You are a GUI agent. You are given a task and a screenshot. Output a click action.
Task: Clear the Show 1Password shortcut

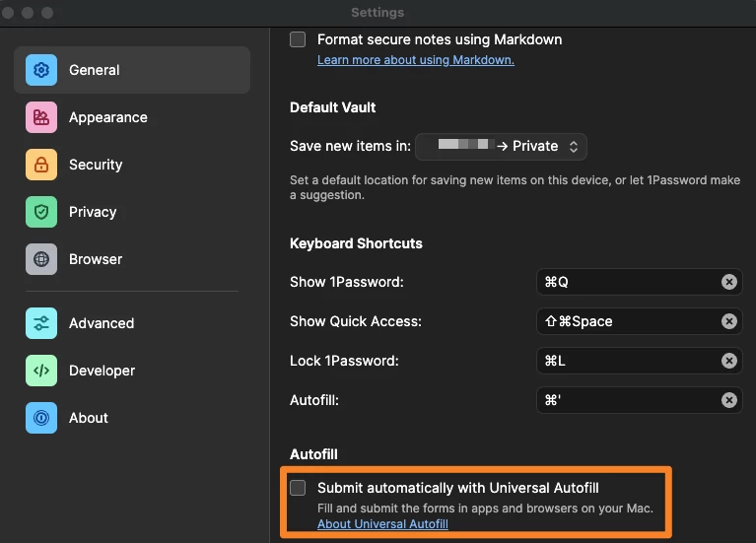click(x=729, y=282)
